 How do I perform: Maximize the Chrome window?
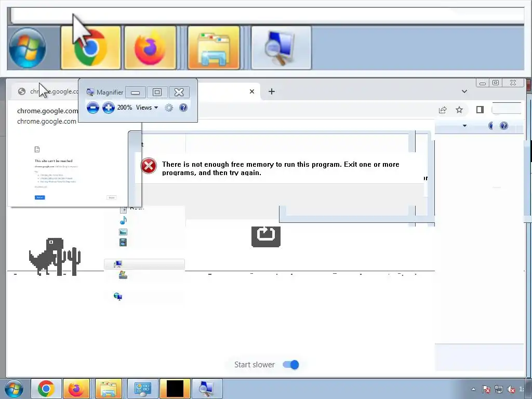496,83
